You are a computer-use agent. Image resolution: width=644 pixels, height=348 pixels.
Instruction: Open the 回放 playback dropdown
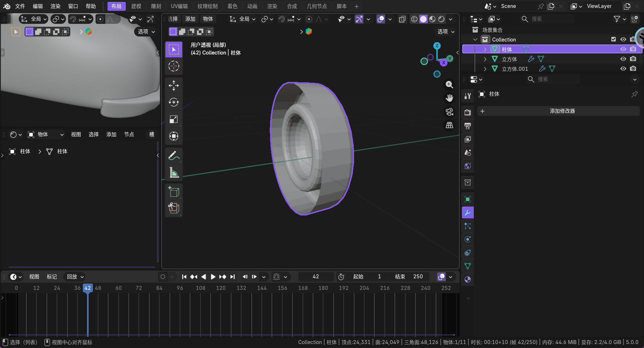75,277
